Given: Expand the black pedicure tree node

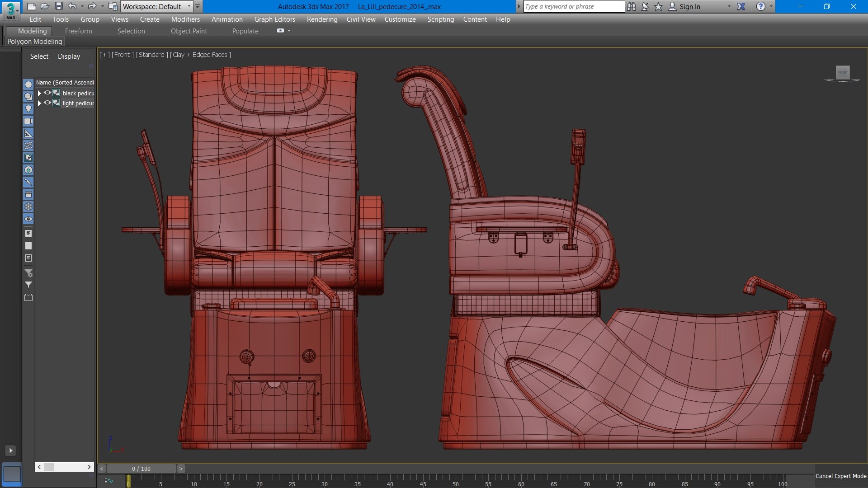Looking at the screenshot, I should (39, 93).
